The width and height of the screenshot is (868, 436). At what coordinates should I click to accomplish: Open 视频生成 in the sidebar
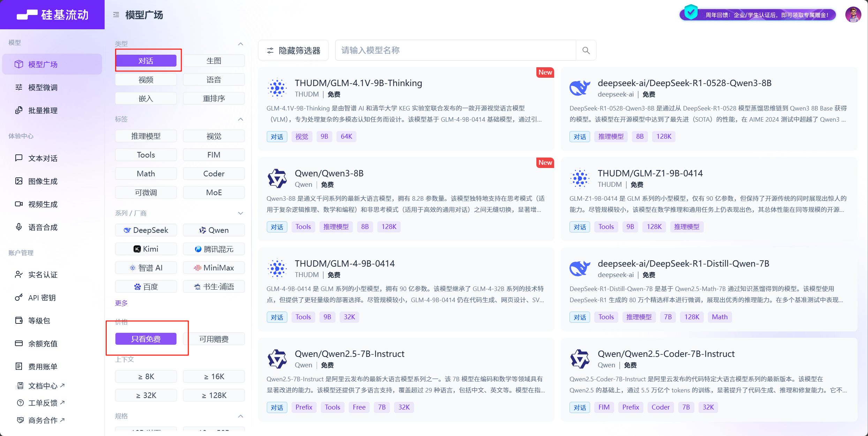(x=52, y=204)
